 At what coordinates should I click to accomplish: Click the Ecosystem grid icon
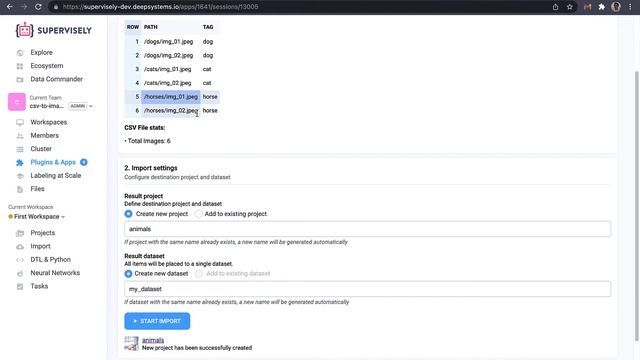pos(20,66)
